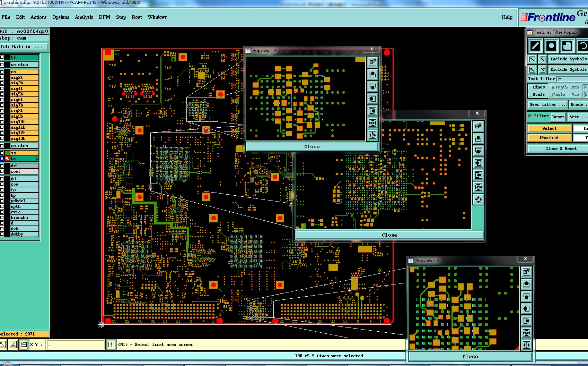Click the add-pick arrow beside Include Symbols
588x366 pixels.
click(543, 59)
